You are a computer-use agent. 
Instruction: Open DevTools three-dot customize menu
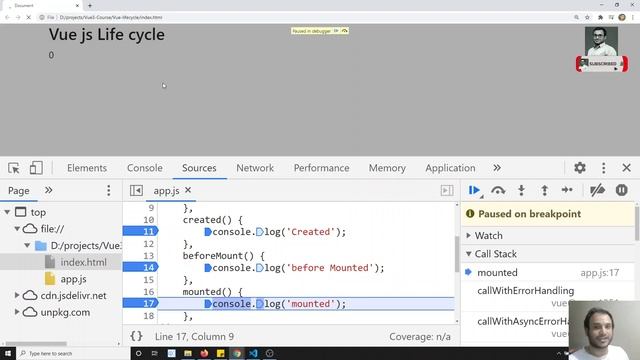(604, 168)
